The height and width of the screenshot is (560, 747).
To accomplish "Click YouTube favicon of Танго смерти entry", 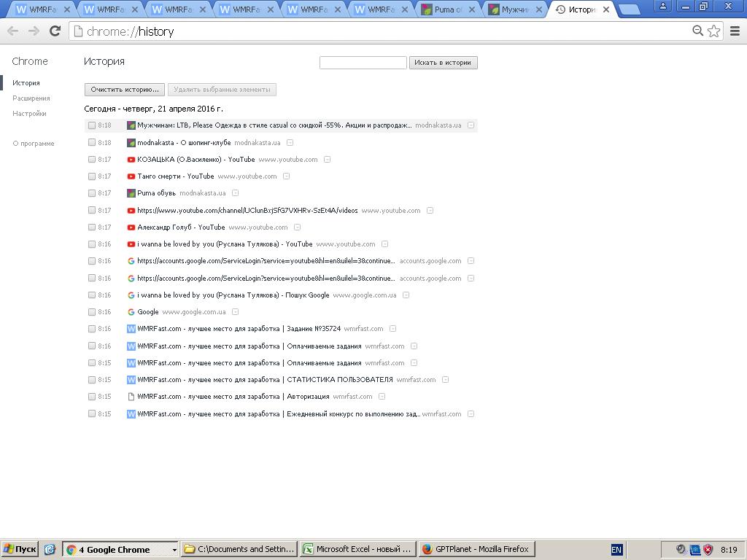I will (131, 176).
